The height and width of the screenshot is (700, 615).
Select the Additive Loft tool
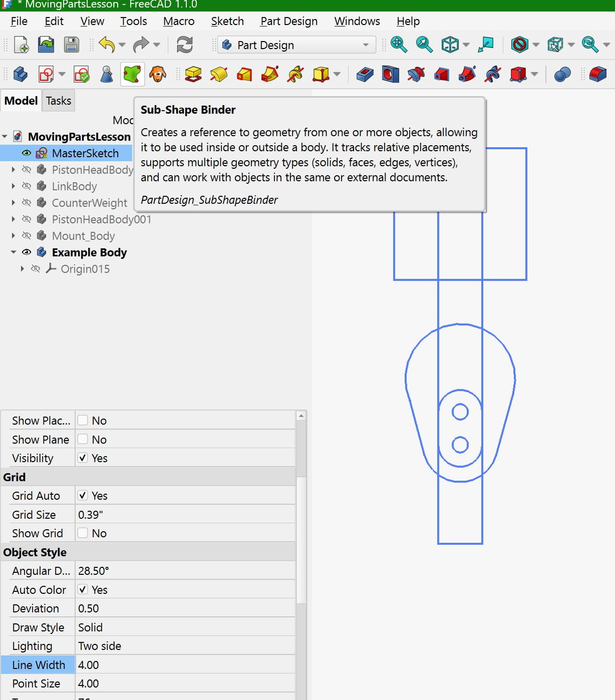pos(244,75)
